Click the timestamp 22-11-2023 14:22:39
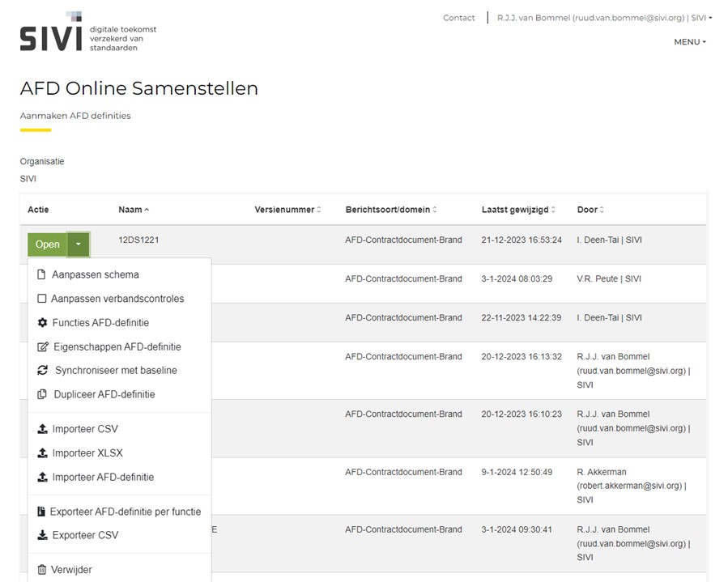728x582 pixels. tap(522, 318)
